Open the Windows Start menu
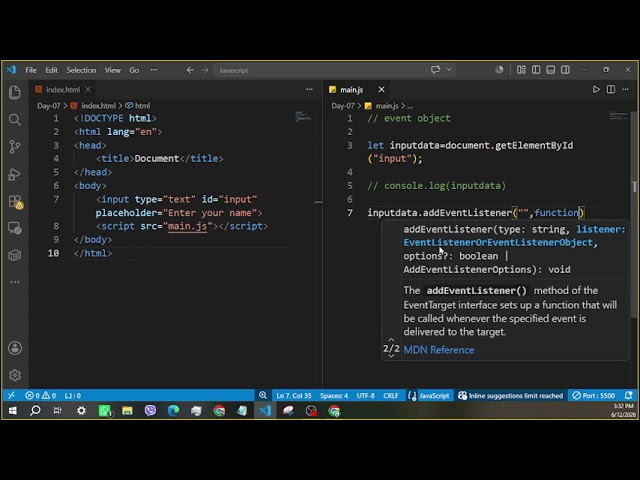This screenshot has height=480, width=640. tap(13, 411)
